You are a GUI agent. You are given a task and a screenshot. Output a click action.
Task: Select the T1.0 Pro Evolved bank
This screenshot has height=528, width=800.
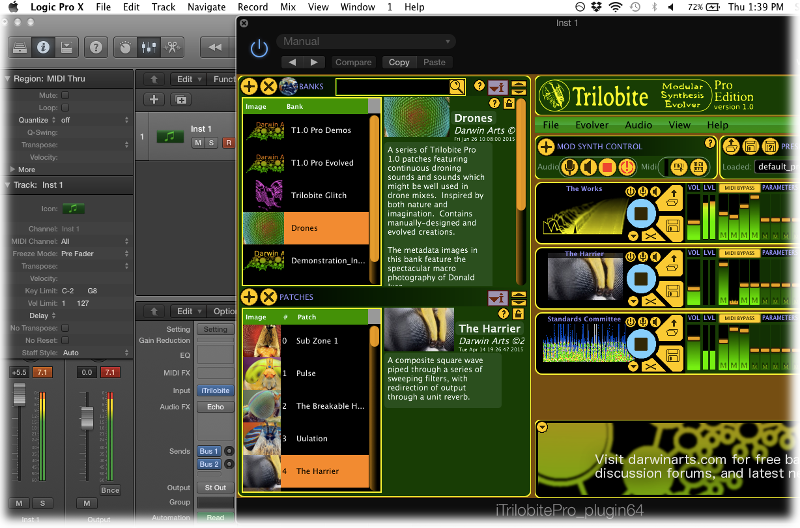pos(306,163)
